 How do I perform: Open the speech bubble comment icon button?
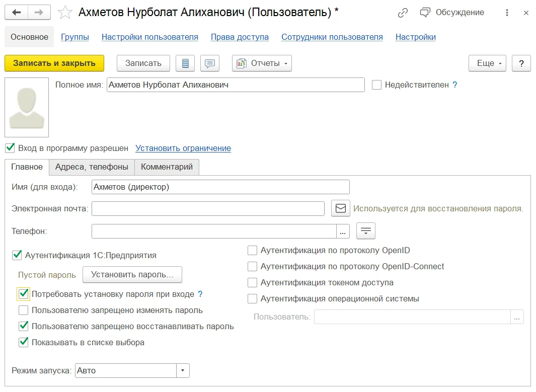210,63
